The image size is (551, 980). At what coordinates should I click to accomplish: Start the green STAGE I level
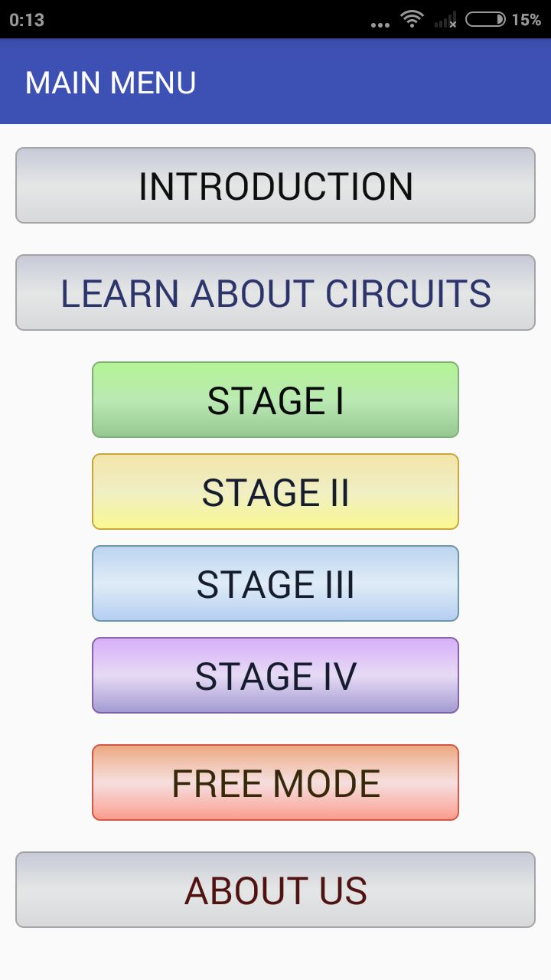pyautogui.click(x=275, y=400)
